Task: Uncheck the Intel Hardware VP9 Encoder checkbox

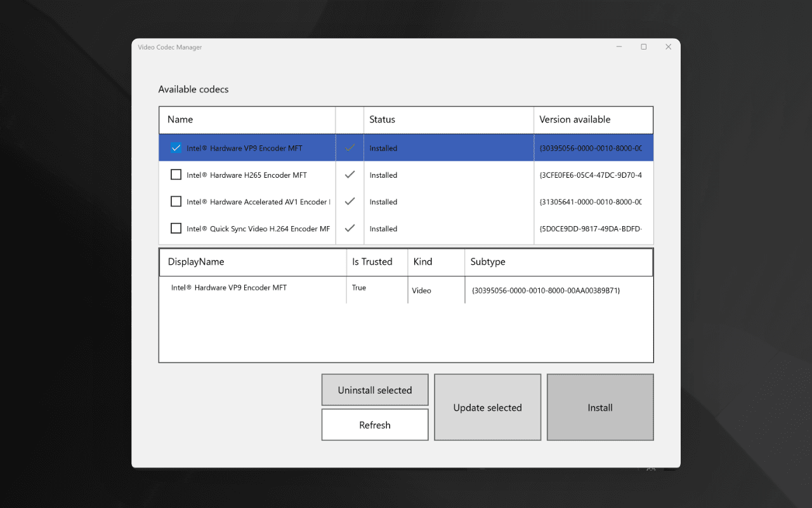Action: pos(176,147)
